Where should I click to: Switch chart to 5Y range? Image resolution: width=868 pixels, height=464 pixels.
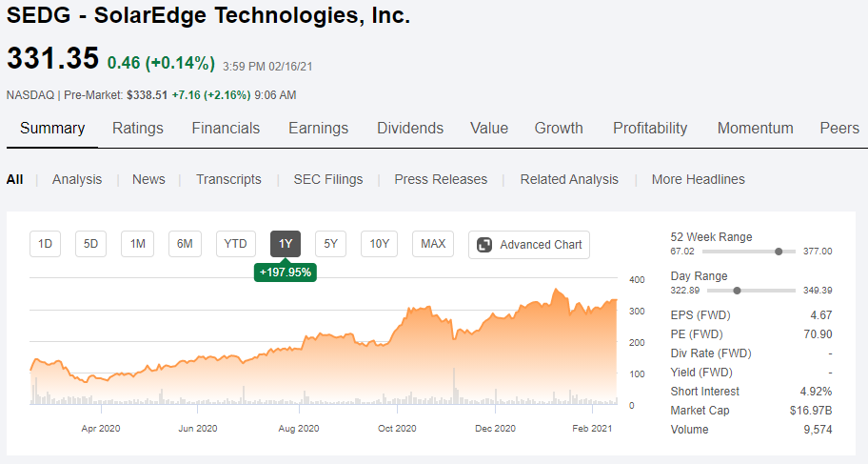[x=330, y=244]
